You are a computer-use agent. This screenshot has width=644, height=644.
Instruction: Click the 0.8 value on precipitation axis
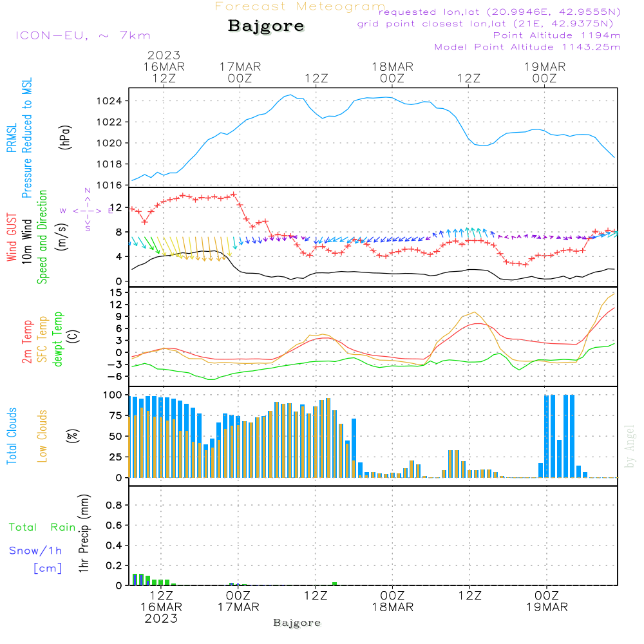(114, 505)
